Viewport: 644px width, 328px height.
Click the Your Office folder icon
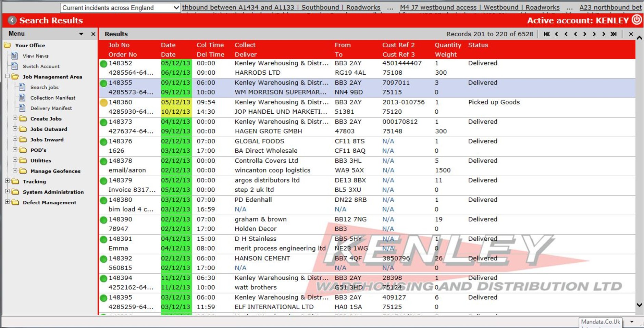pos(8,45)
